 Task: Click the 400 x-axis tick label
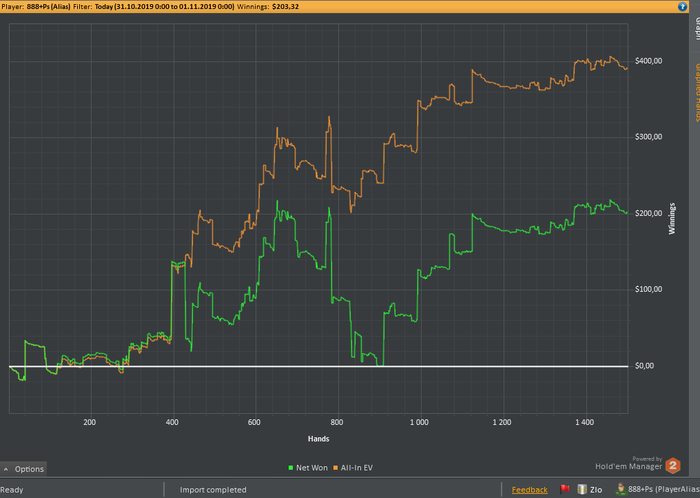[x=172, y=422]
